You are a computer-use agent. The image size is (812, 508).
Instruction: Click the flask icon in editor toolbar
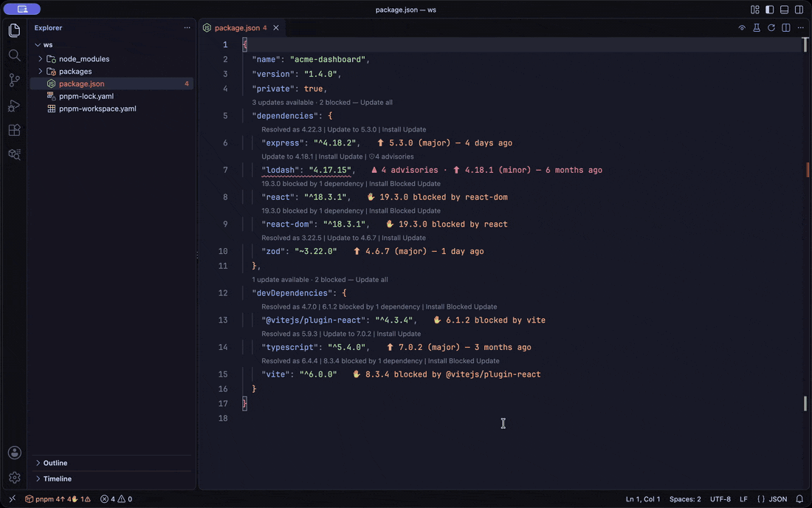coord(757,28)
